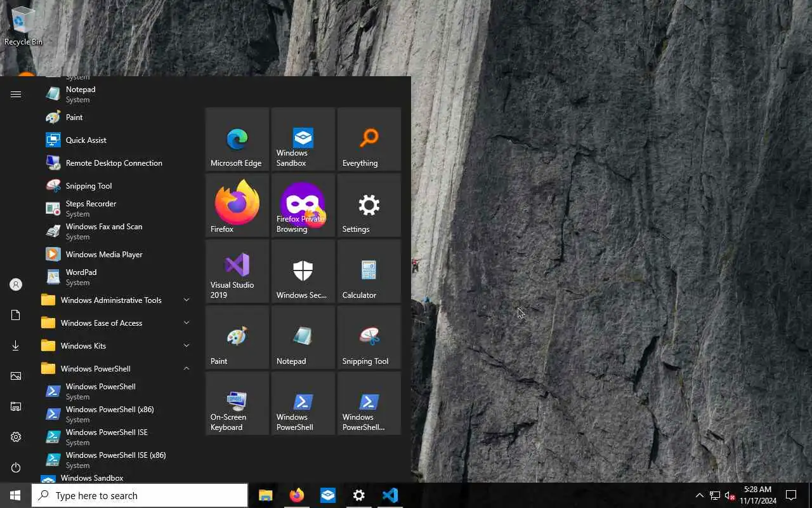Open Snipping Tool from the app list
Image resolution: width=812 pixels, height=508 pixels.
(117, 185)
